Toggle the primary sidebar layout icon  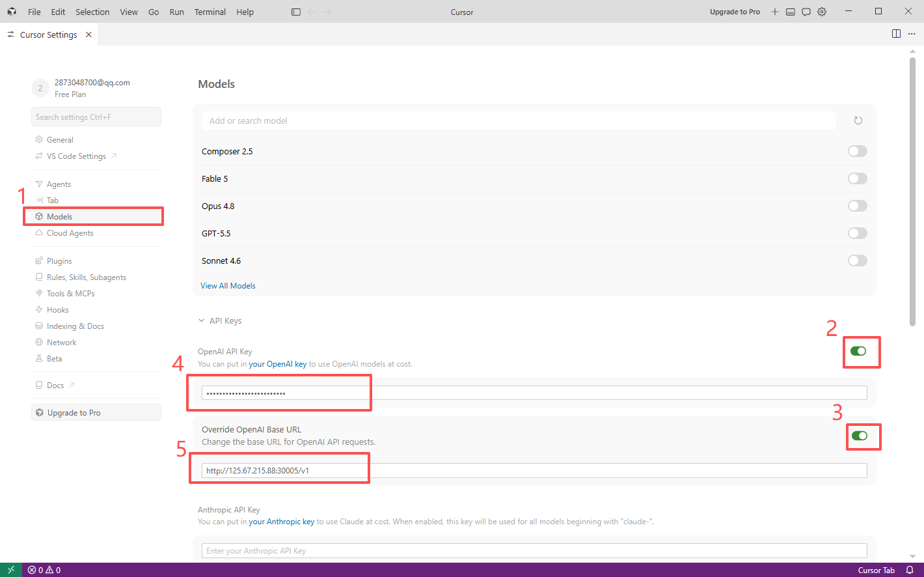click(296, 12)
